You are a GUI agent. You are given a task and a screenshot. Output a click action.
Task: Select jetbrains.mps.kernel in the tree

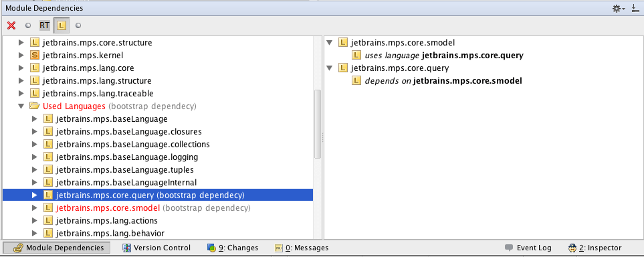82,55
